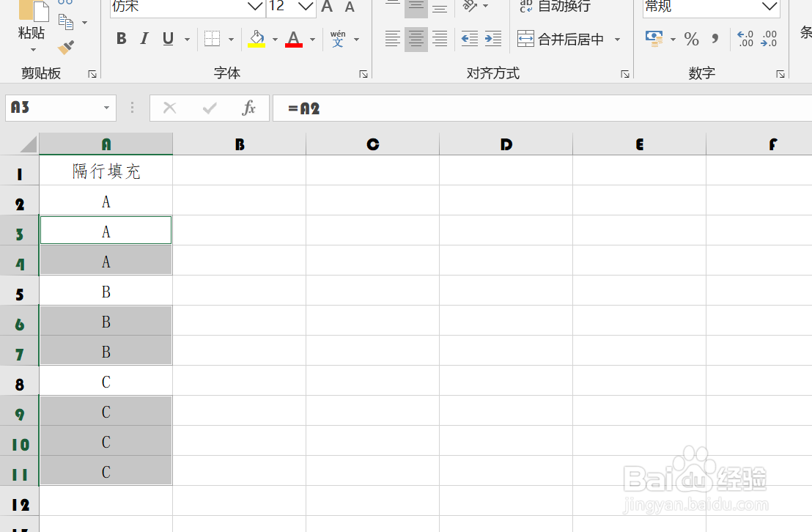The image size is (812, 532).
Task: Apply cell borders icon
Action: click(x=213, y=39)
